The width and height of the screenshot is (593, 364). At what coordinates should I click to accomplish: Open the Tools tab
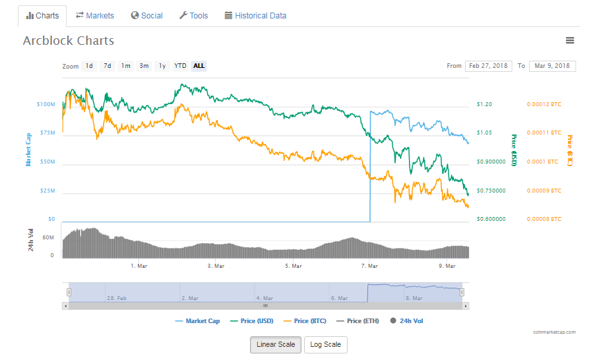point(194,16)
